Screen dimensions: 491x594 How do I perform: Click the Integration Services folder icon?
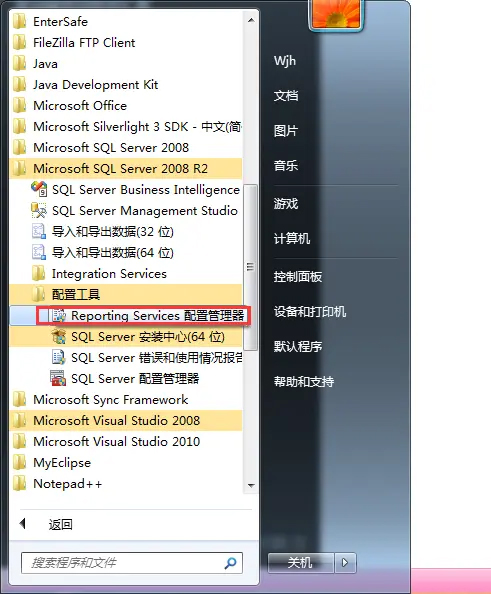coord(39,273)
